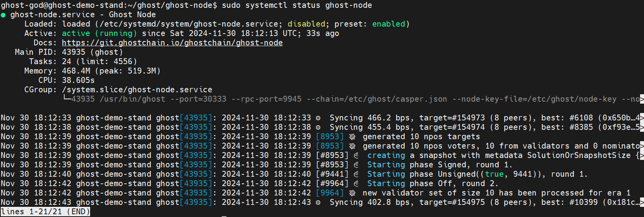Click gear icon on the 18:12:43 Syncing line

(x=318, y=203)
